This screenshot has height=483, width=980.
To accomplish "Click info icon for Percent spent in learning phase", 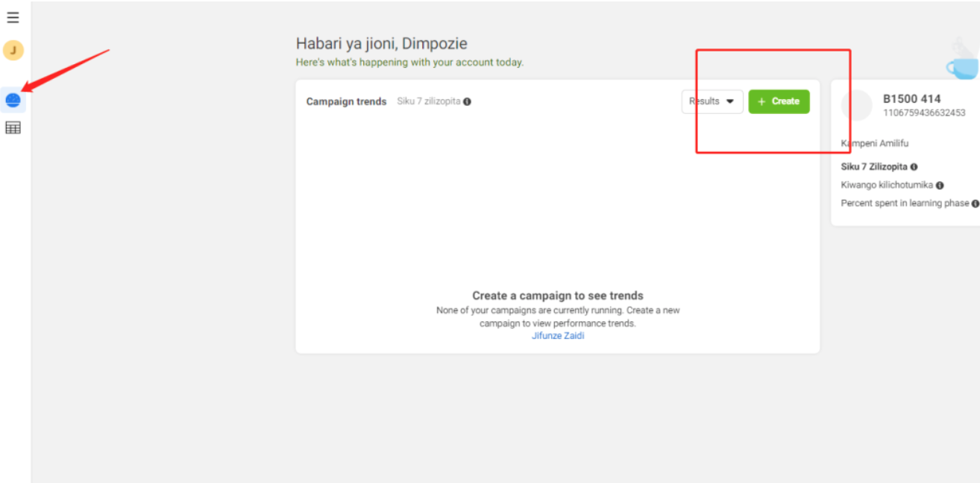I will click(x=975, y=203).
